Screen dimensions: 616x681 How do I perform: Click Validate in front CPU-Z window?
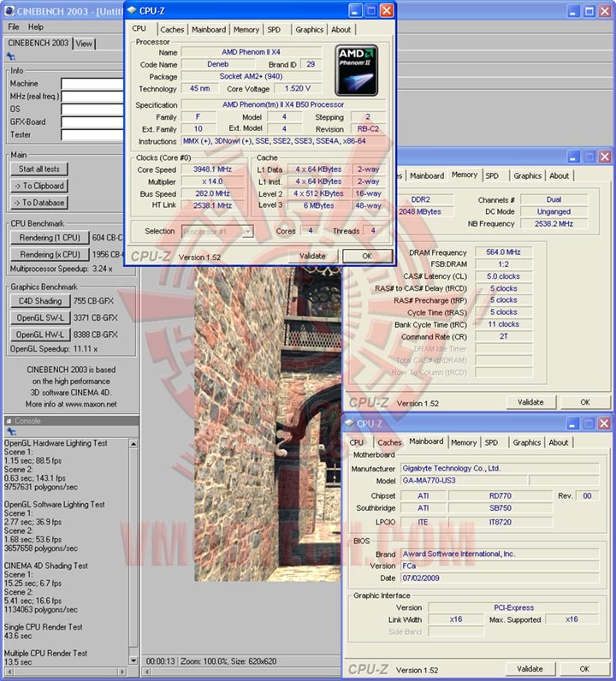(x=312, y=257)
